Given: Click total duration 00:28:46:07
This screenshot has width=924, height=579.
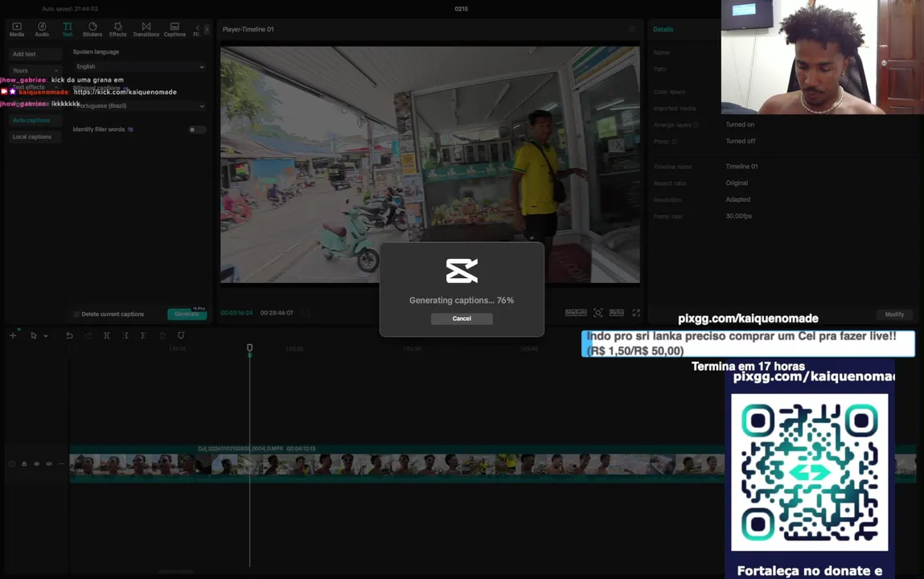Looking at the screenshot, I should point(277,313).
